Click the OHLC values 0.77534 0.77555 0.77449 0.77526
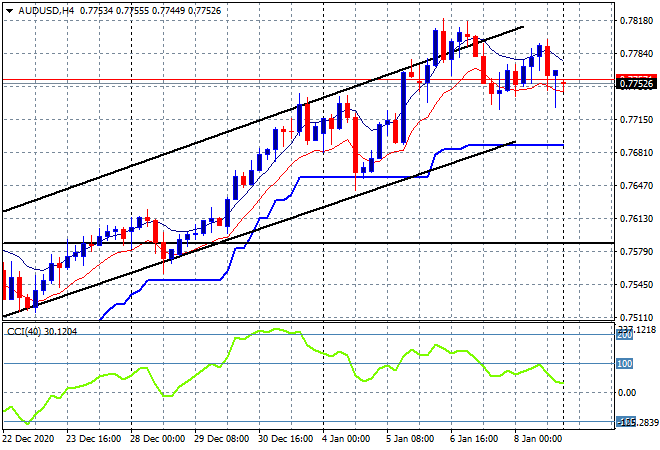The height and width of the screenshot is (450, 660). coord(150,11)
